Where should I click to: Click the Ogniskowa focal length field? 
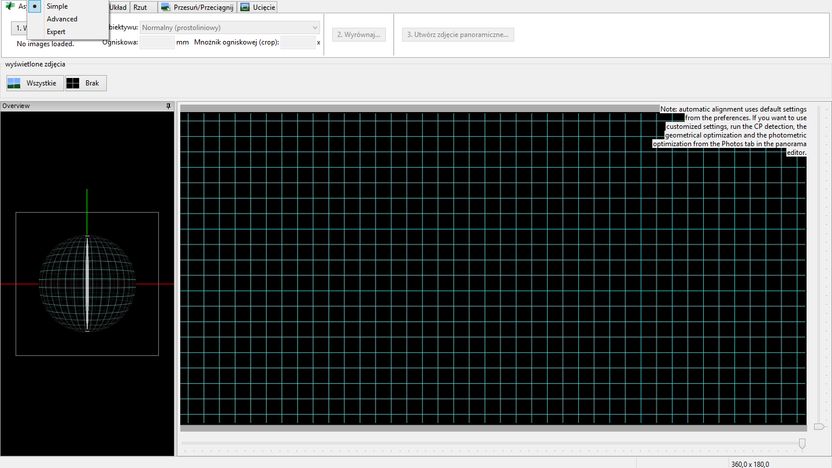[157, 42]
